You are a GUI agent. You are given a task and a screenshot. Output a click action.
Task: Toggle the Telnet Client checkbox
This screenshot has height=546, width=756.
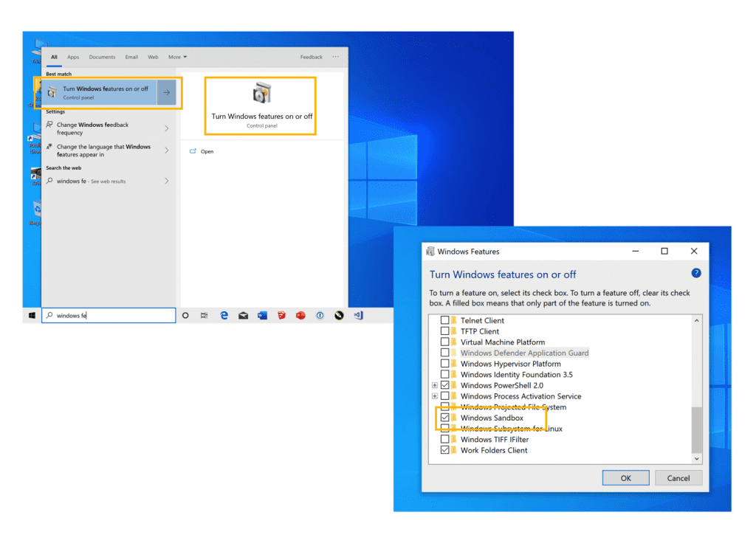pos(444,320)
